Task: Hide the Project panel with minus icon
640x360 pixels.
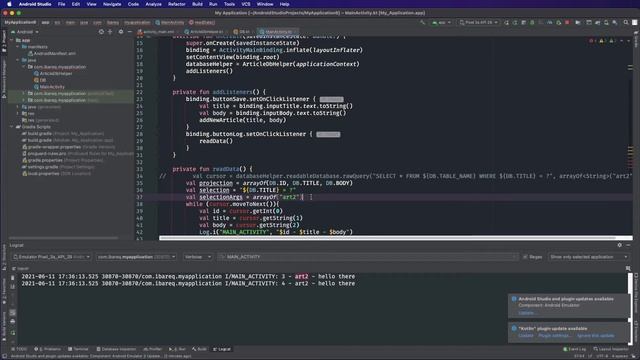Action: (130, 32)
